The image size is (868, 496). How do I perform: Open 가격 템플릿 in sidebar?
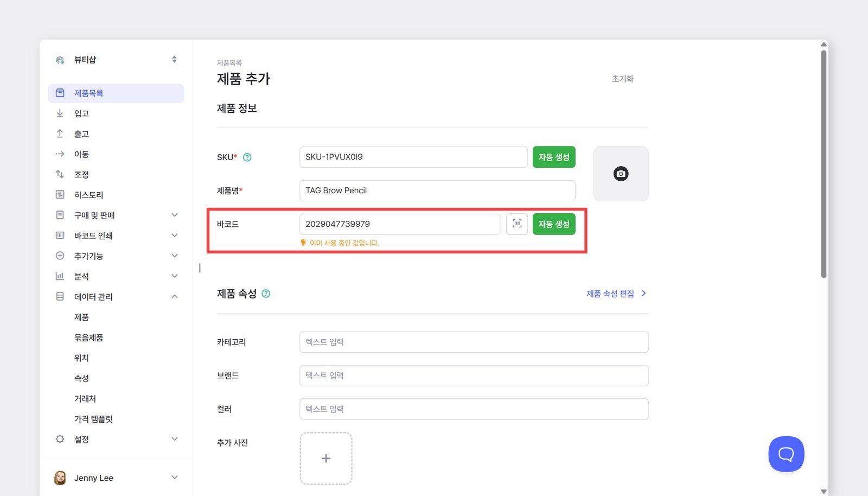pos(93,419)
